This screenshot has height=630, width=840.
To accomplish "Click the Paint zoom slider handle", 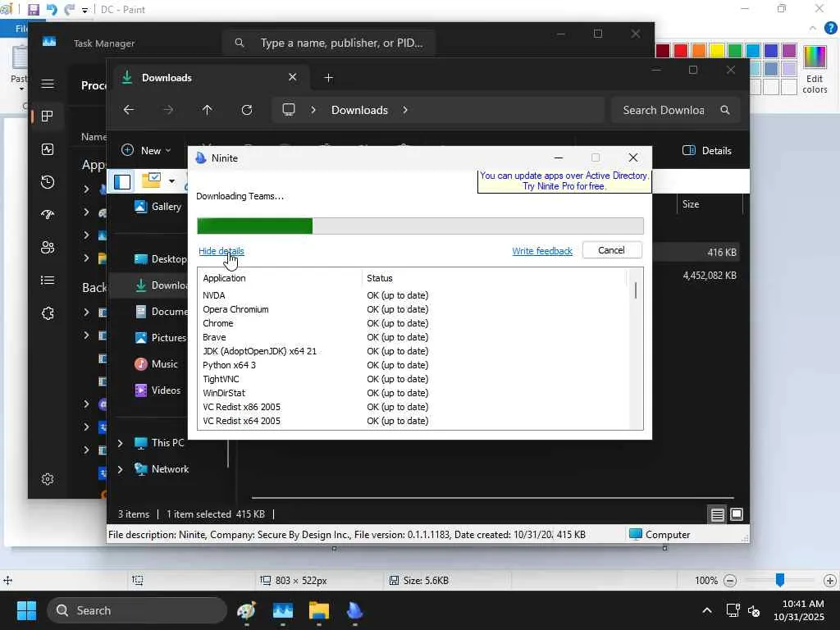I will (780, 580).
